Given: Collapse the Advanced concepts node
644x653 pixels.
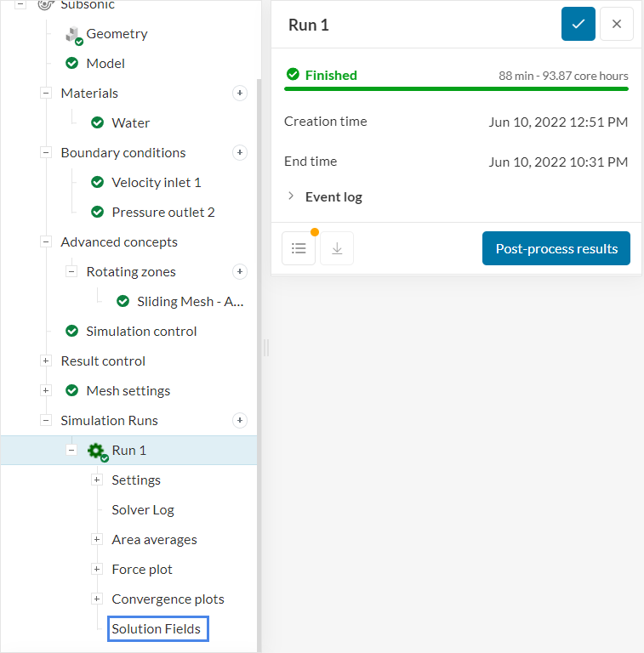Looking at the screenshot, I should pos(46,241).
